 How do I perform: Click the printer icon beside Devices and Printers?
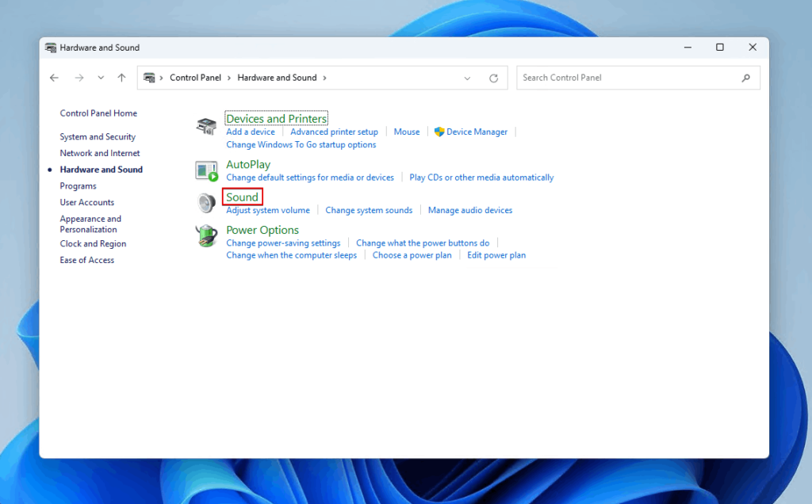(205, 125)
